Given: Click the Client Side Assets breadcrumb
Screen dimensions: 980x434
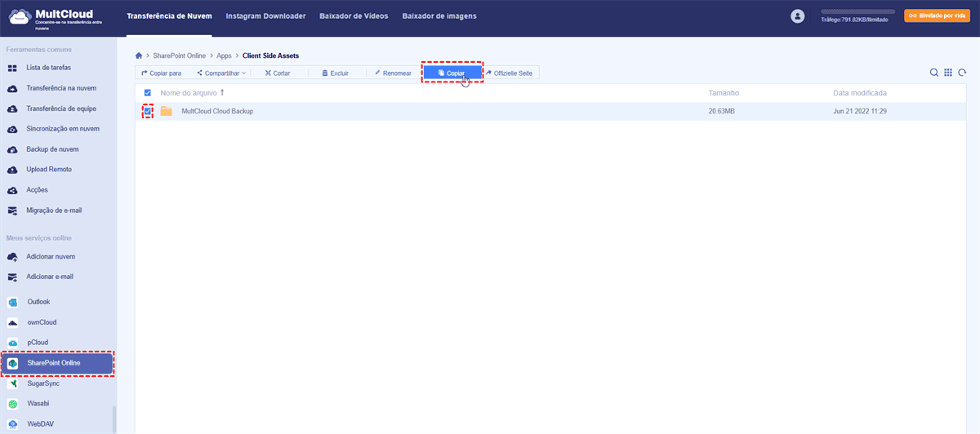Looking at the screenshot, I should pyautogui.click(x=271, y=56).
